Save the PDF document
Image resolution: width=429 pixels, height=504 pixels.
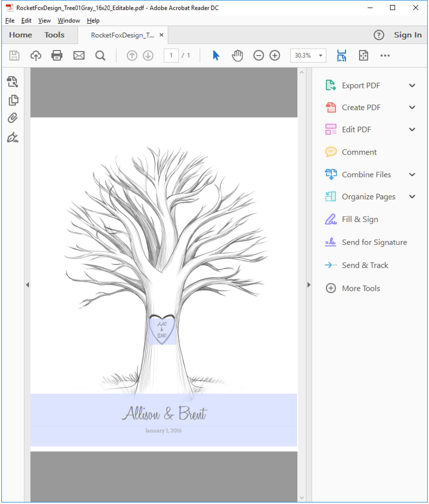[x=14, y=55]
